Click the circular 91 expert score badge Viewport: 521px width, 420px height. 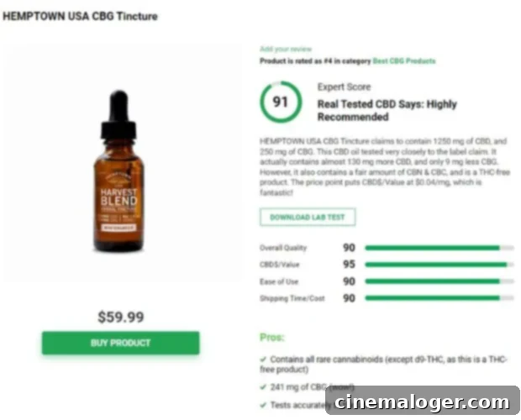coord(281,102)
